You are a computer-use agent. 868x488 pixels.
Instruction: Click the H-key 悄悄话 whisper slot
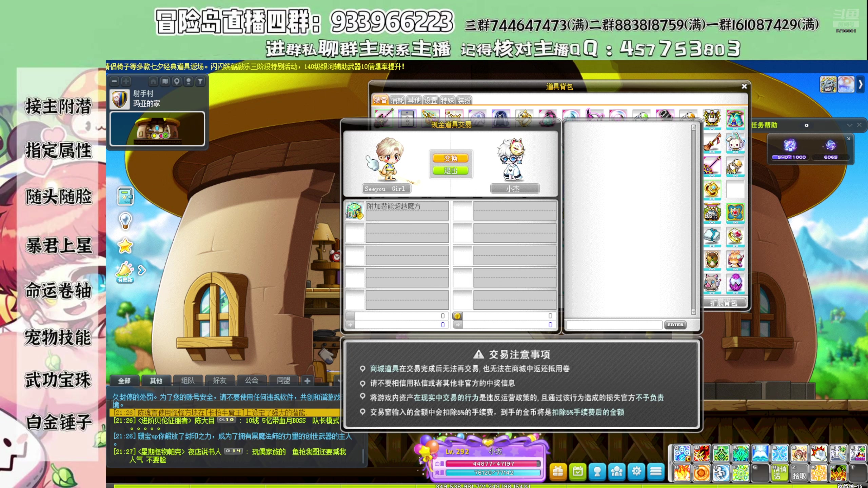[x=780, y=473]
